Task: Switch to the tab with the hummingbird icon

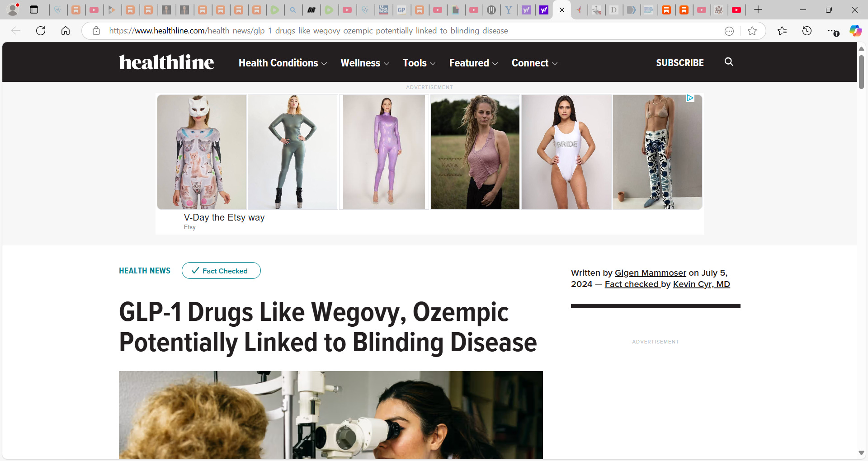Action: [579, 9]
